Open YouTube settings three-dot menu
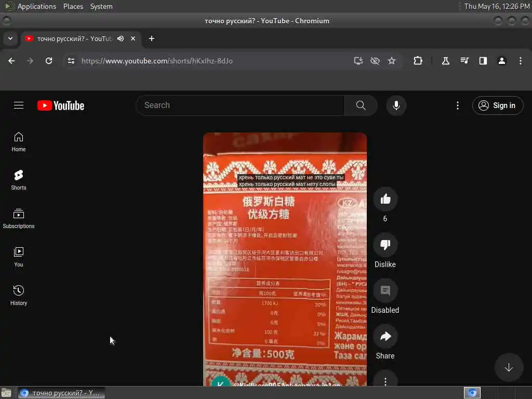 click(x=457, y=105)
